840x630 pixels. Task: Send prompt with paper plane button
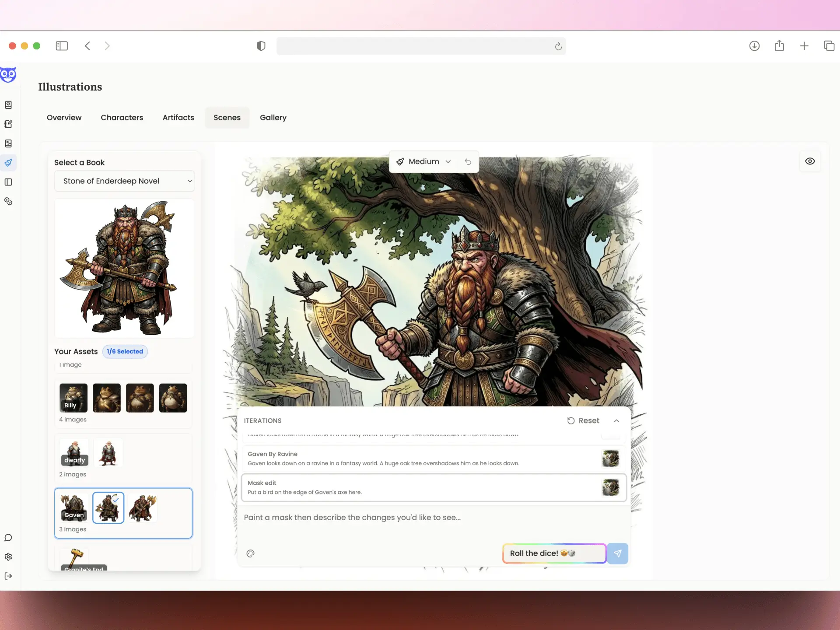[618, 553]
